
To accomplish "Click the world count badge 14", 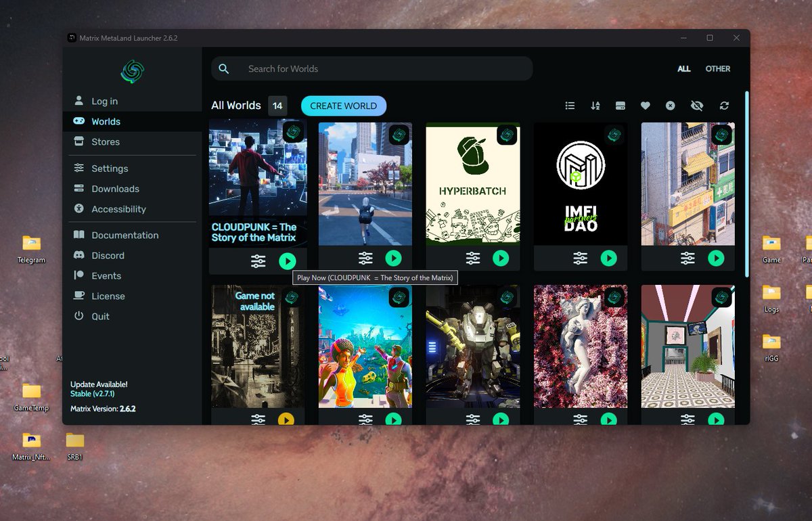I will [277, 106].
